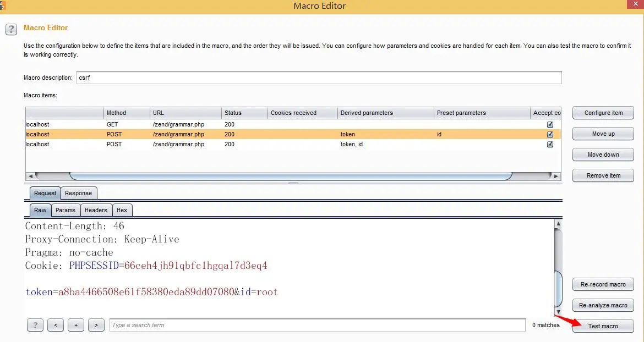Toggle the accept cookies checkbox for the highlighted POST row
This screenshot has height=342, width=644.
tap(550, 134)
